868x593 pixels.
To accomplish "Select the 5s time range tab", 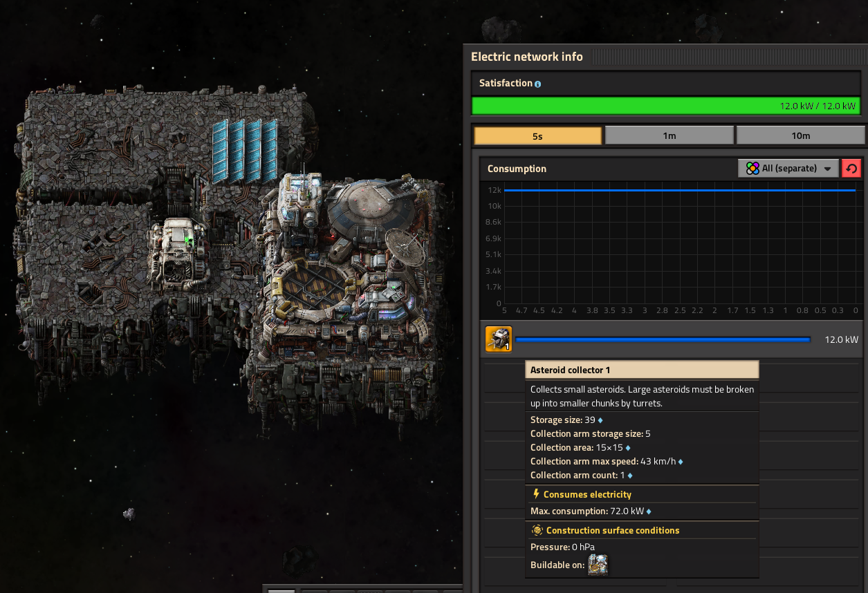I will pos(537,135).
